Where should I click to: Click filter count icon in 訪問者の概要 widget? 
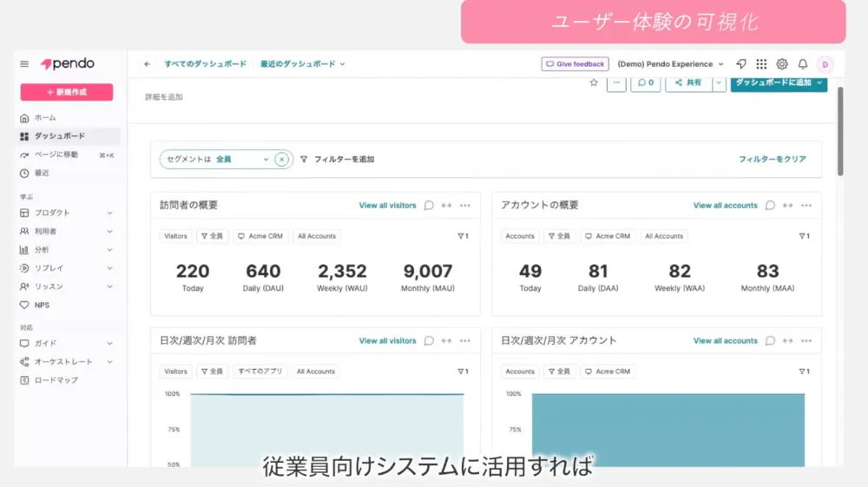[x=463, y=236]
